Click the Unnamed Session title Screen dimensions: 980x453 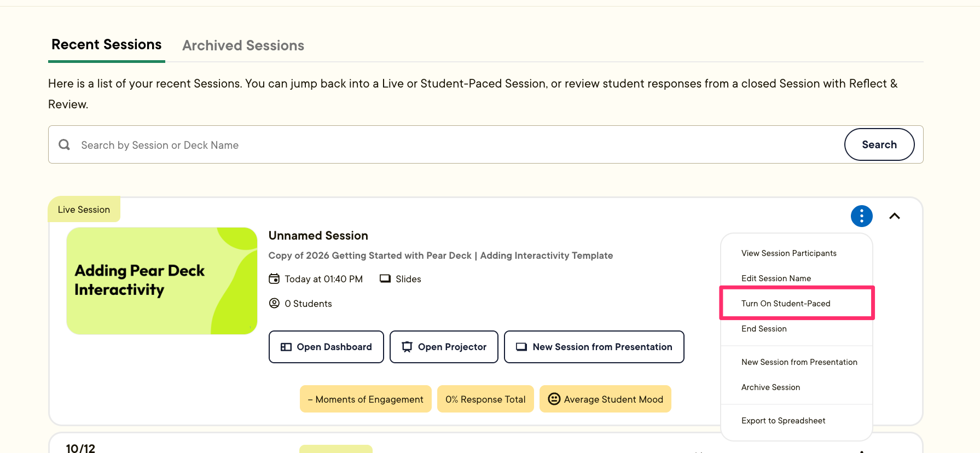[318, 236]
